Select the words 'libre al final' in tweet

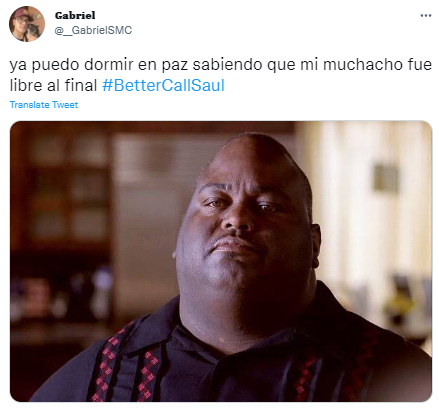point(53,85)
